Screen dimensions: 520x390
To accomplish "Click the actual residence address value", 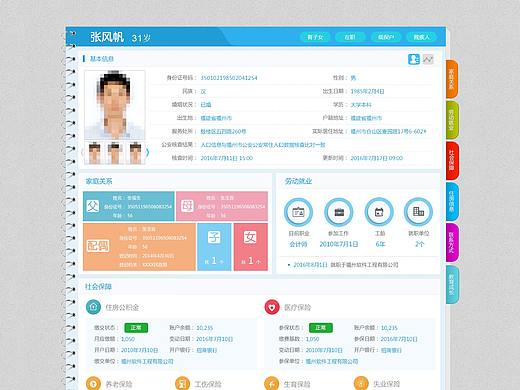I will coord(388,131).
